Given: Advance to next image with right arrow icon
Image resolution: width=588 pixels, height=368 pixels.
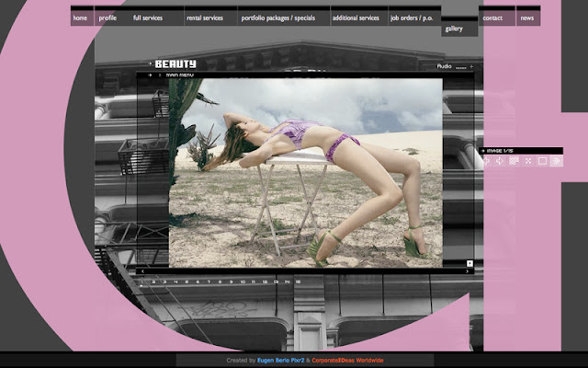Looking at the screenshot, I should point(500,161).
